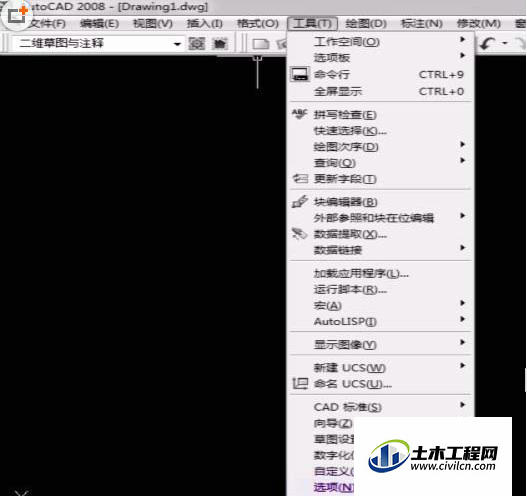Image resolution: width=527 pixels, height=496 pixels.
Task: Click the update field icon
Action: tap(300, 178)
